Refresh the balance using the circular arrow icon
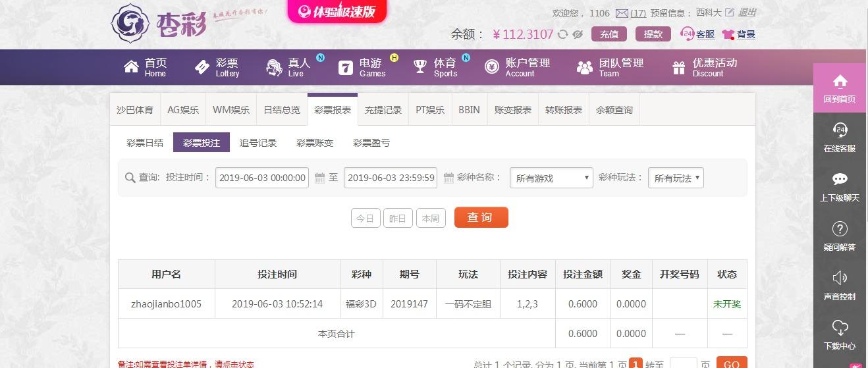The height and width of the screenshot is (368, 868). pos(562,34)
